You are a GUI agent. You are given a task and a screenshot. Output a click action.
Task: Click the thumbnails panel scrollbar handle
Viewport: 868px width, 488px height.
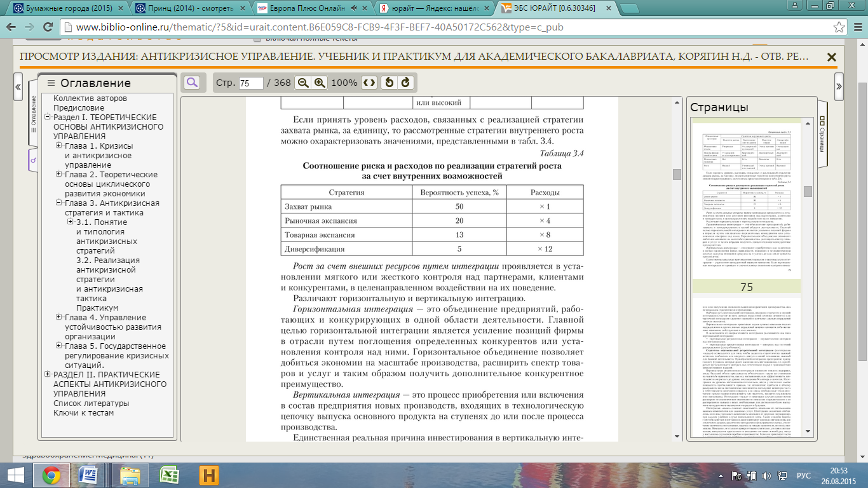point(808,191)
